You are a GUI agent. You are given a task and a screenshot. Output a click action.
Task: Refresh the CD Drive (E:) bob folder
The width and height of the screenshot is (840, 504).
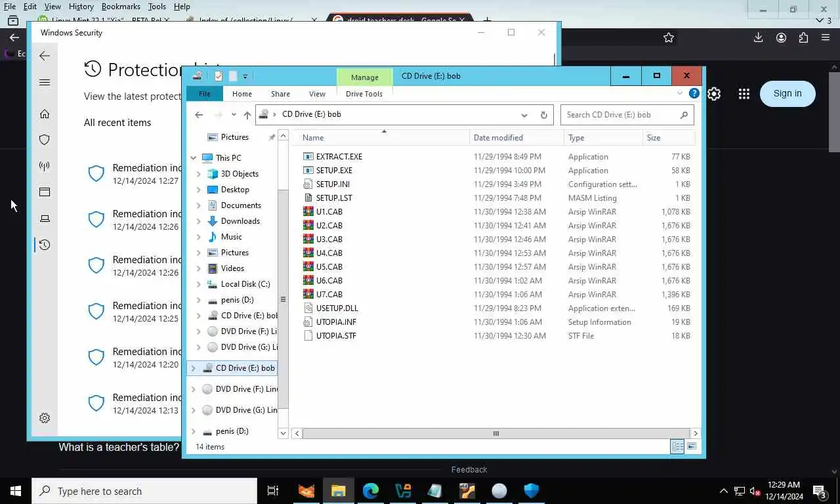tap(543, 115)
